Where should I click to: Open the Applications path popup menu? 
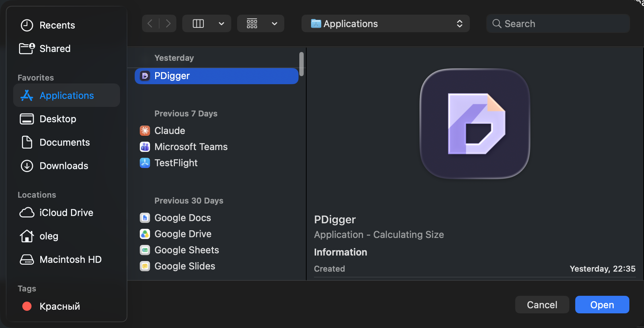pos(386,24)
